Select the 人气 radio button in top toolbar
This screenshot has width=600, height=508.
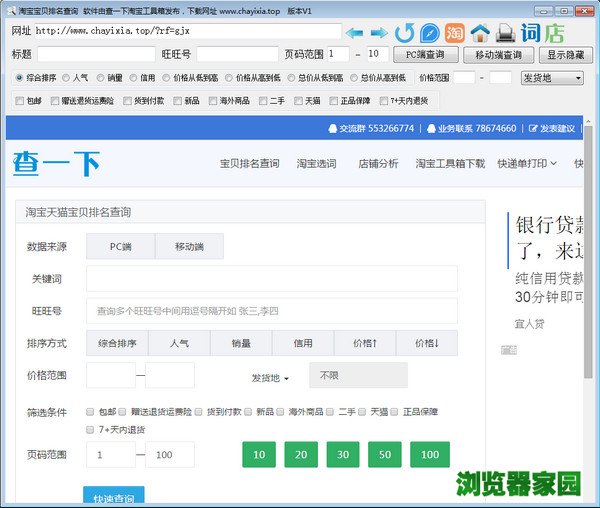(66, 77)
